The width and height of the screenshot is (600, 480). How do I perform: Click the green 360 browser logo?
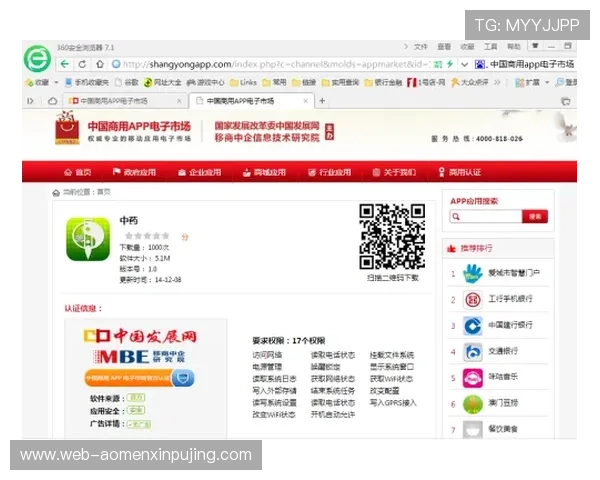37,59
